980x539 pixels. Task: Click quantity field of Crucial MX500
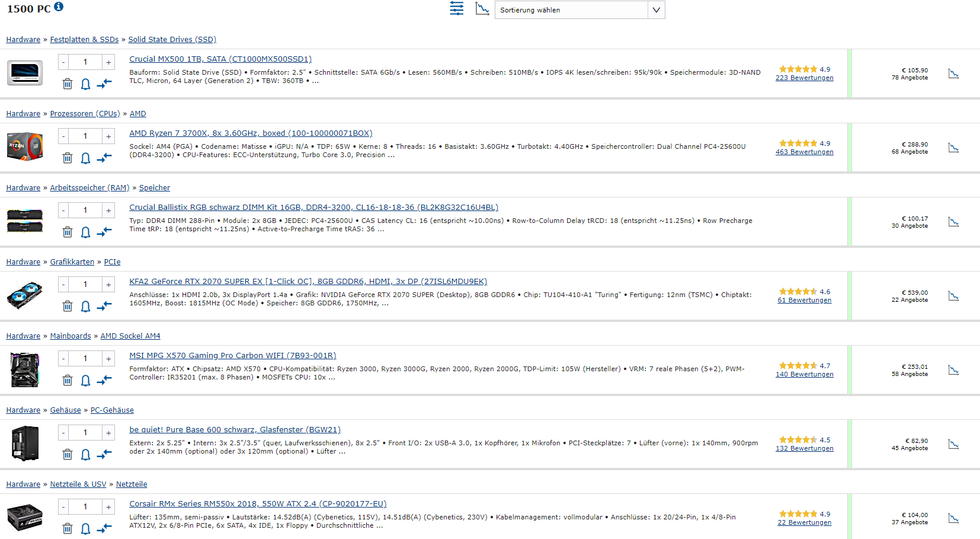(85, 62)
